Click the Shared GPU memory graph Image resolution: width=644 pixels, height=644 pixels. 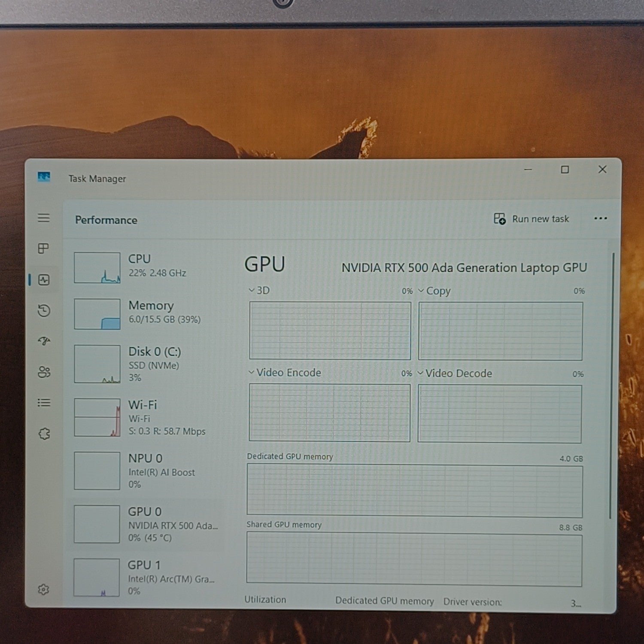click(x=414, y=559)
